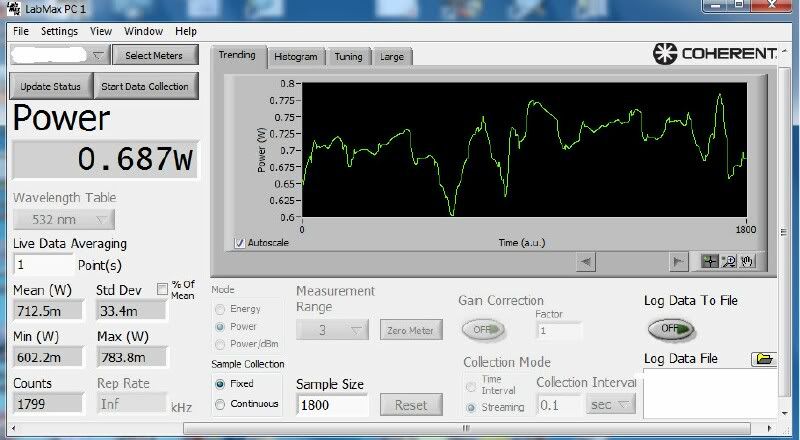Select the crosshair cursor graph tool
The image size is (800, 440).
pos(710,261)
